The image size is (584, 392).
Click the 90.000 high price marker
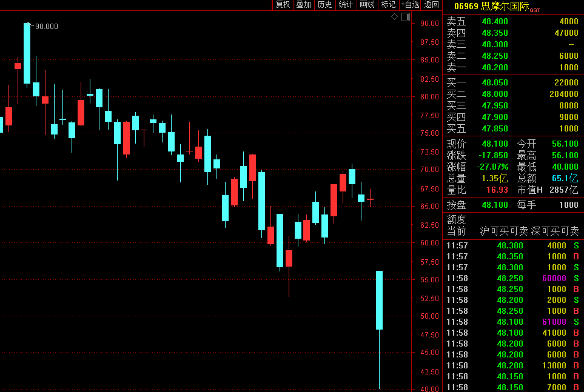point(46,26)
